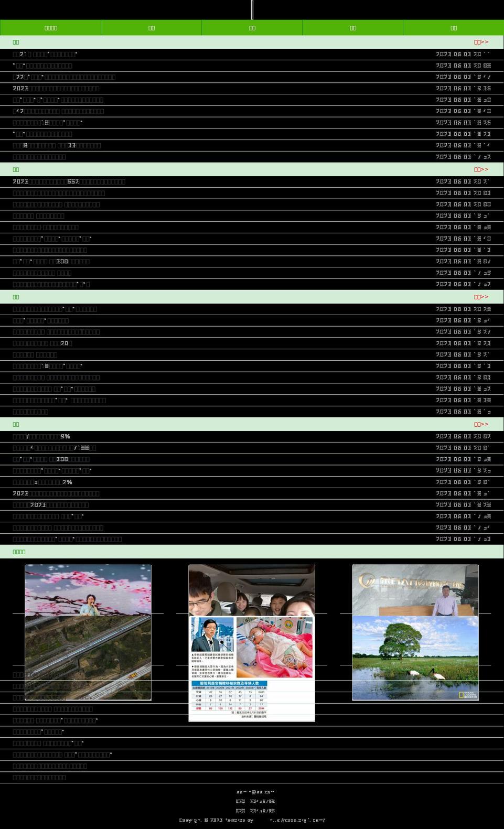Open the fourth green navigation tab

(352, 28)
